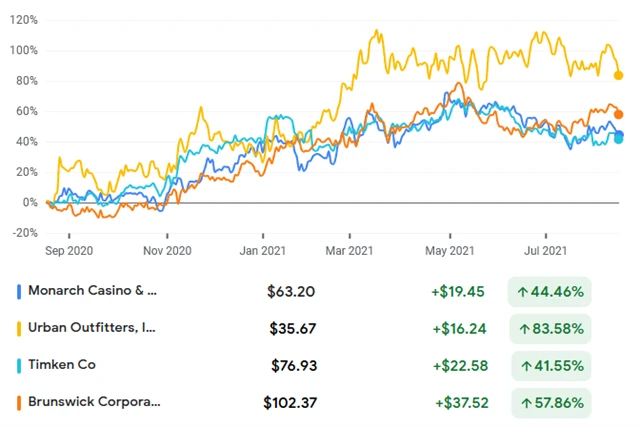Click the up arrow in the 83.58% badge

[x=524, y=328]
